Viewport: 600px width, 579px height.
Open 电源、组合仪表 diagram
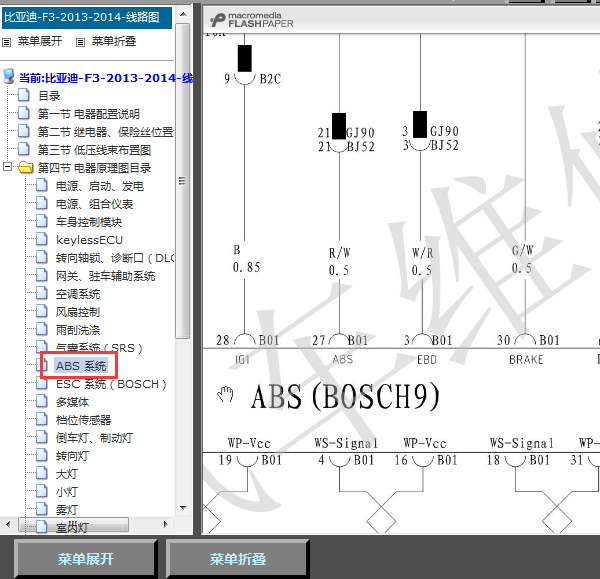pyautogui.click(x=95, y=204)
